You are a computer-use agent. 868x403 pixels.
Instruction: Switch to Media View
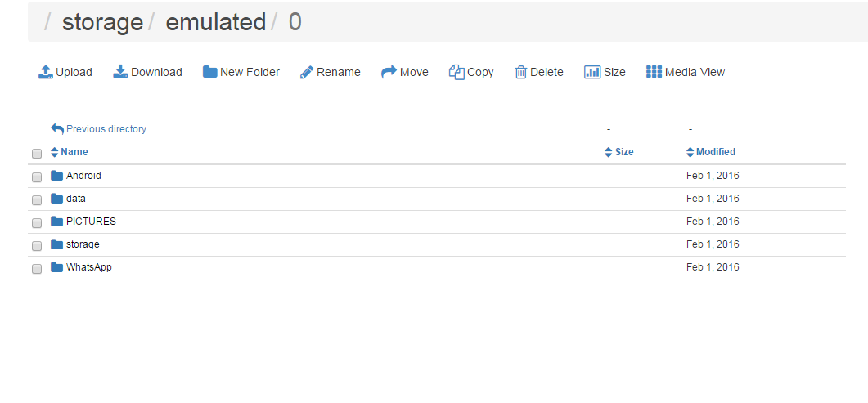[x=686, y=72]
